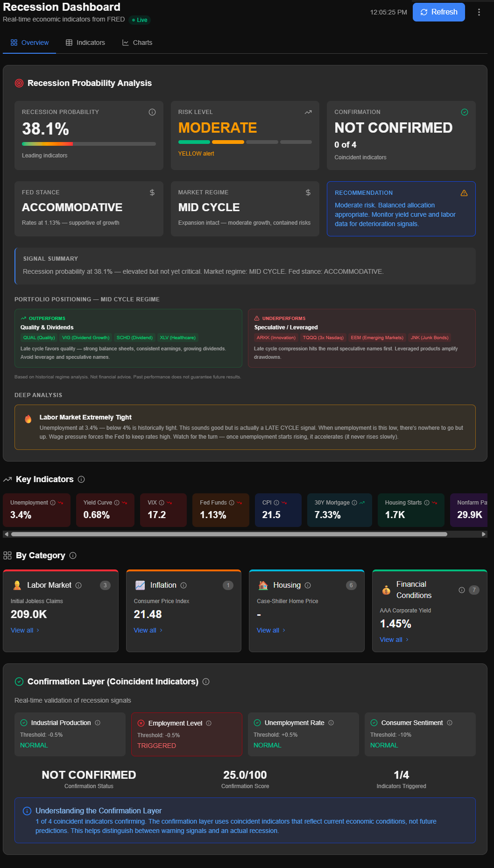Click the trend icon on the Risk Level card

(308, 112)
